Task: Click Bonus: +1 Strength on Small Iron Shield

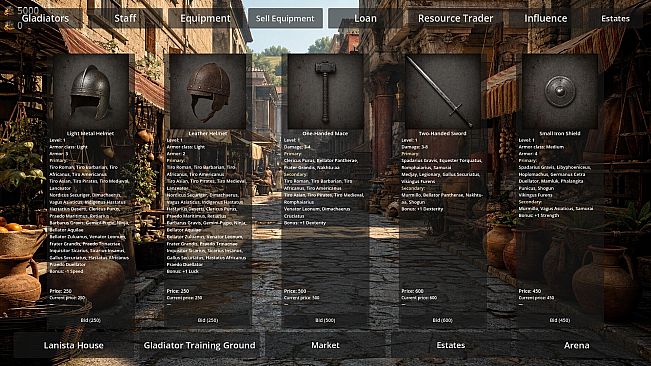Action: click(x=539, y=216)
